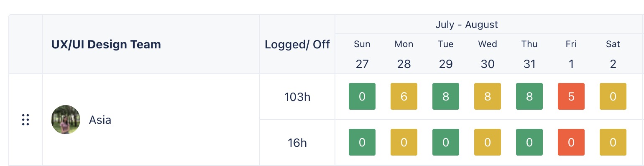Click the 103h logged total

tap(297, 97)
